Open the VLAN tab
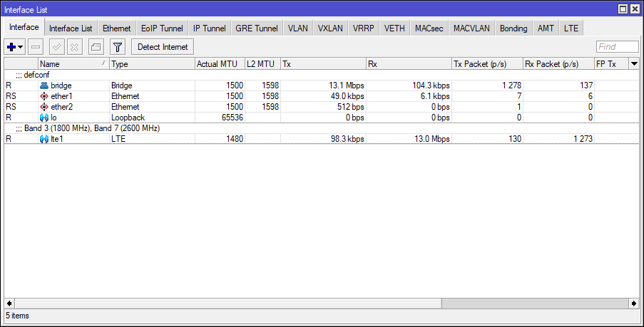 pyautogui.click(x=298, y=28)
